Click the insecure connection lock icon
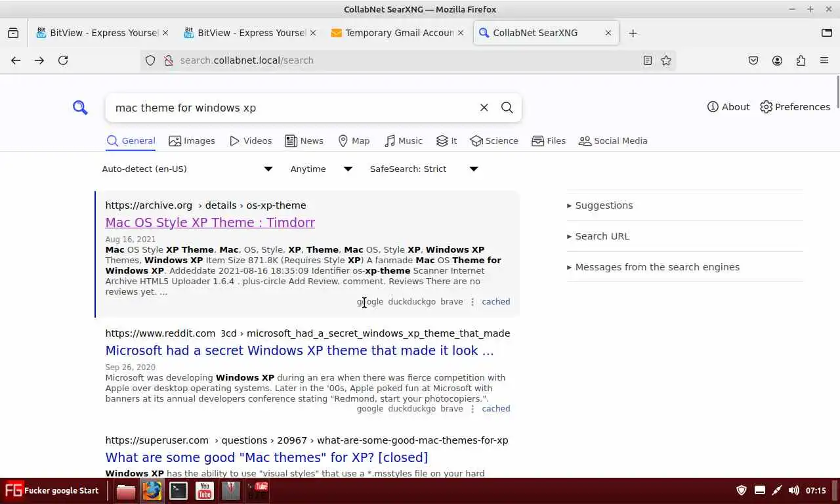Screen dimensions: 840x504 pyautogui.click(x=168, y=60)
